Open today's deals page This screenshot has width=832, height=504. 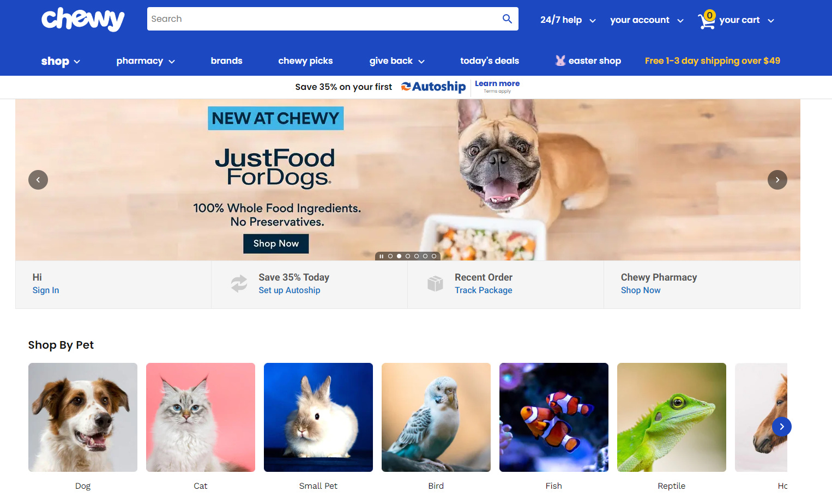[490, 61]
